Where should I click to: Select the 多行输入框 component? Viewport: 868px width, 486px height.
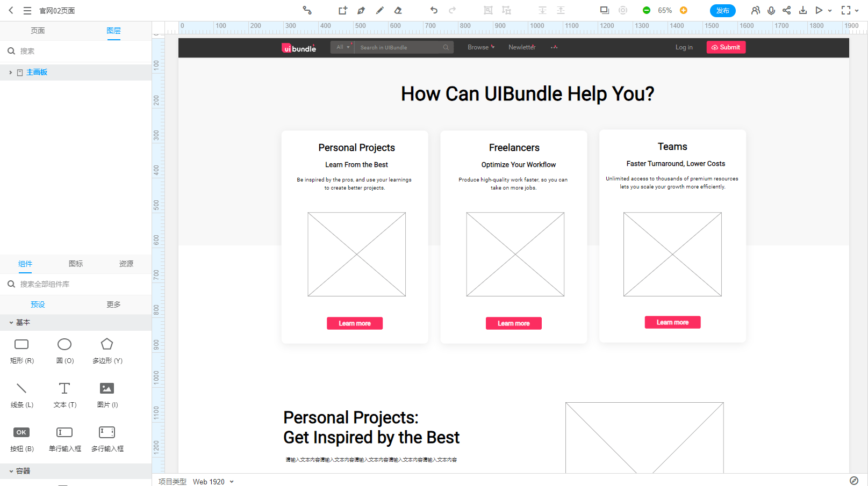click(x=107, y=439)
